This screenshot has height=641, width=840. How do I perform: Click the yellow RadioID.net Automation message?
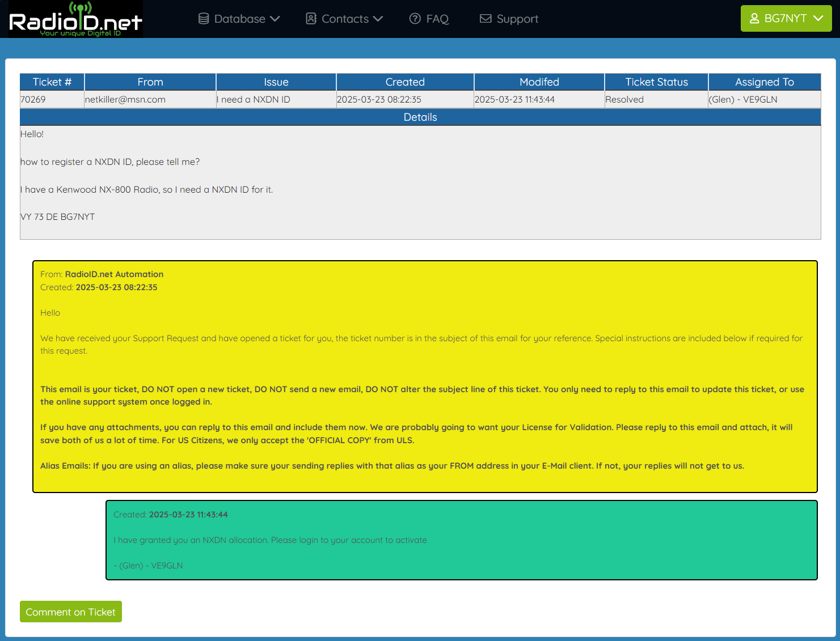pyautogui.click(x=425, y=376)
